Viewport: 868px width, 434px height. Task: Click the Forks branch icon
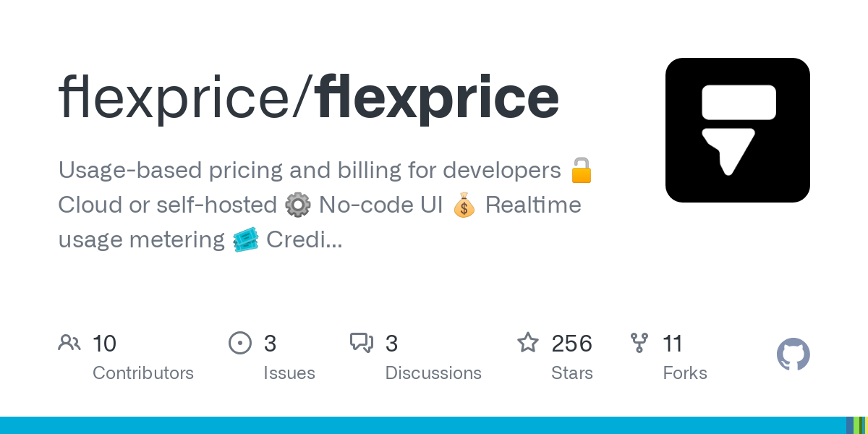(x=639, y=343)
